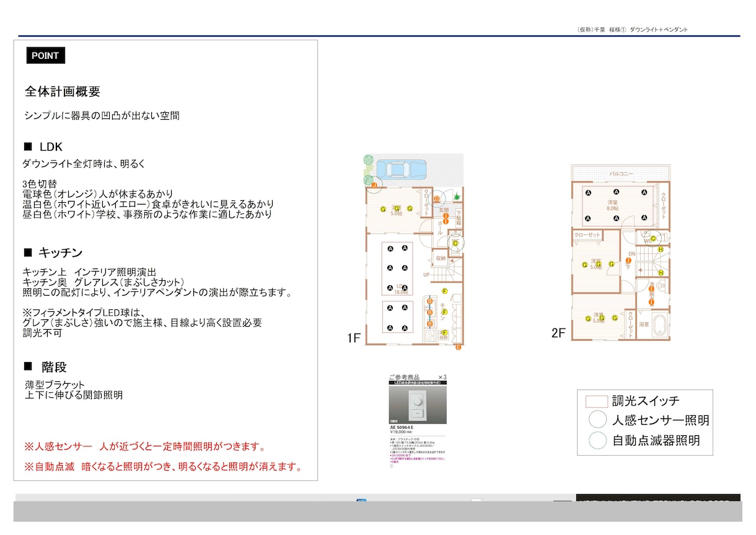
Task: Click the header title (仮称)千葉 桜様① ダウンライト+ペンダント
Action: 632,29
